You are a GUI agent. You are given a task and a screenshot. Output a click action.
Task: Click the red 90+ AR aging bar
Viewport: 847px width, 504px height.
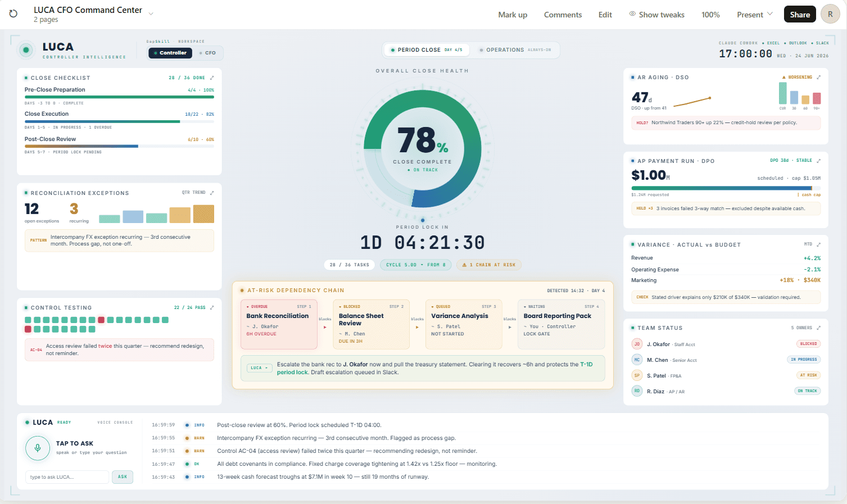point(817,98)
